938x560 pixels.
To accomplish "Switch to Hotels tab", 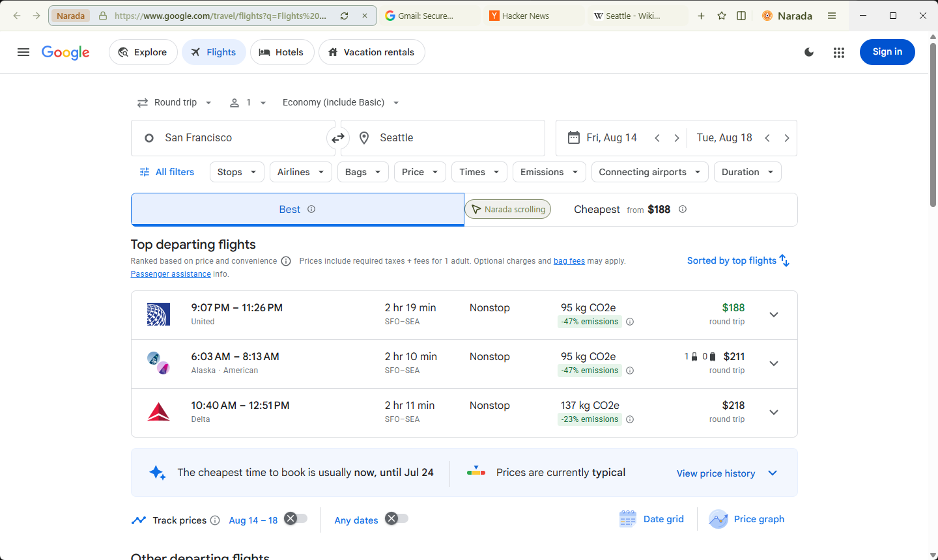I will (282, 52).
